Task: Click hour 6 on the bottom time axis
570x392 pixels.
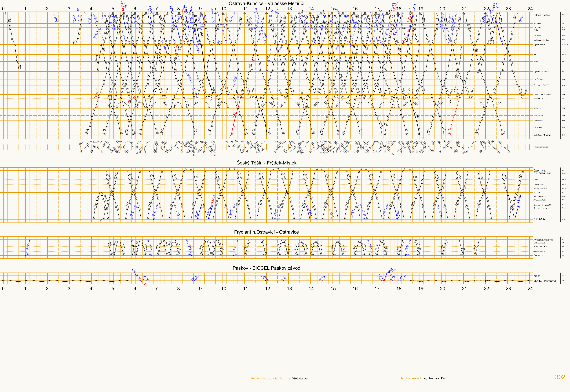Action: 135,288
